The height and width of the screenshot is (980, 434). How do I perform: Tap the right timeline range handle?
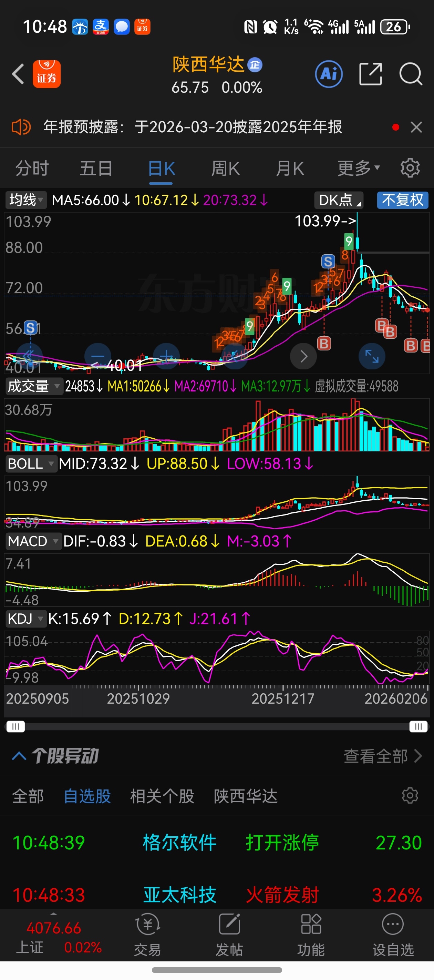click(x=418, y=727)
